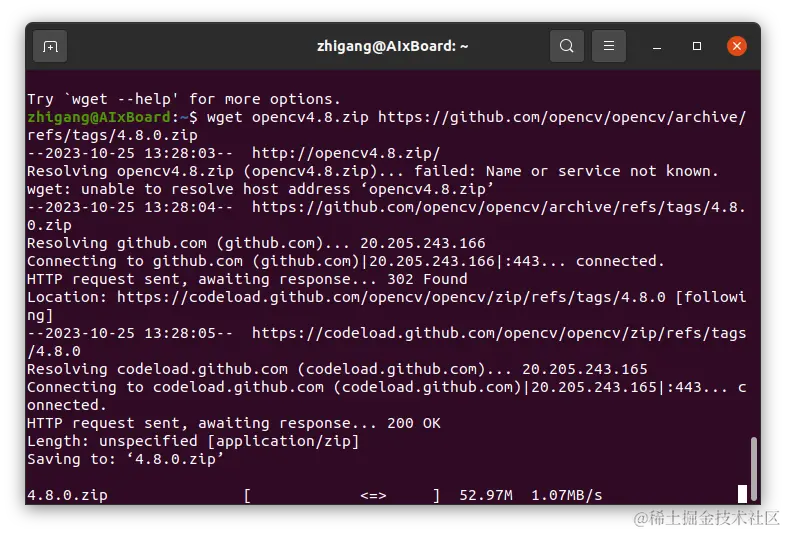Click 'Resolving codeload.github.com' line
The height and width of the screenshot is (533, 786).
click(x=337, y=370)
